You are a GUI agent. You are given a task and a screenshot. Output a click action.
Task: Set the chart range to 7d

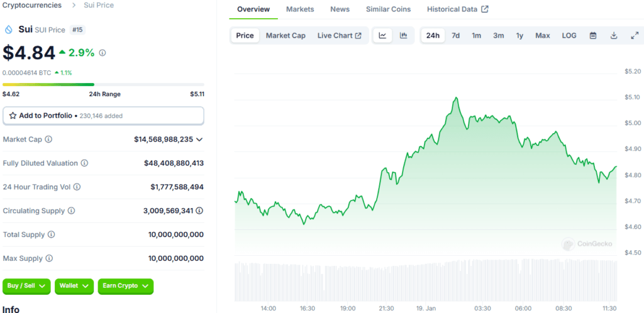point(455,36)
